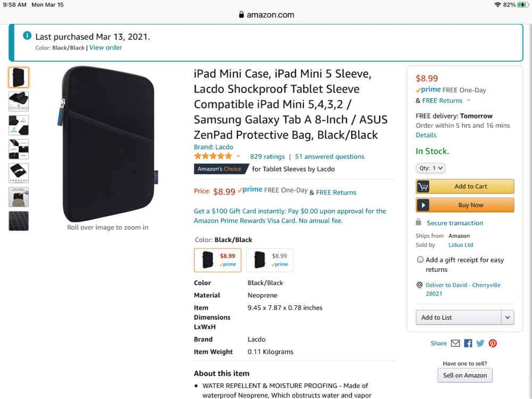The width and height of the screenshot is (532, 399).
Task: Tap the battery status icon
Action: 522,4
